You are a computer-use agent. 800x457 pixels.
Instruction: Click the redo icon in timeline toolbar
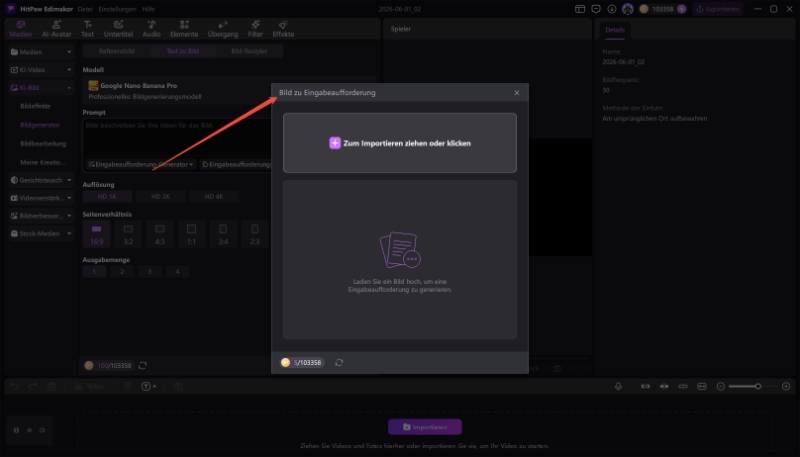click(x=33, y=387)
